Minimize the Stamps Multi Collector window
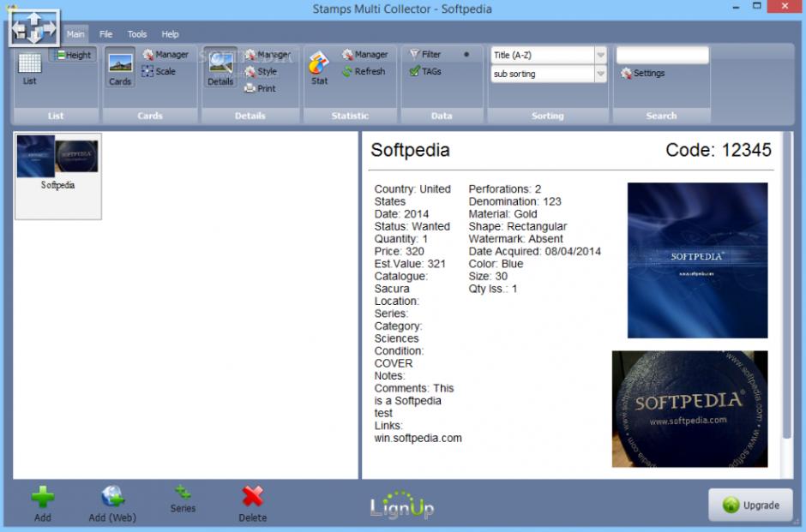 (x=736, y=7)
